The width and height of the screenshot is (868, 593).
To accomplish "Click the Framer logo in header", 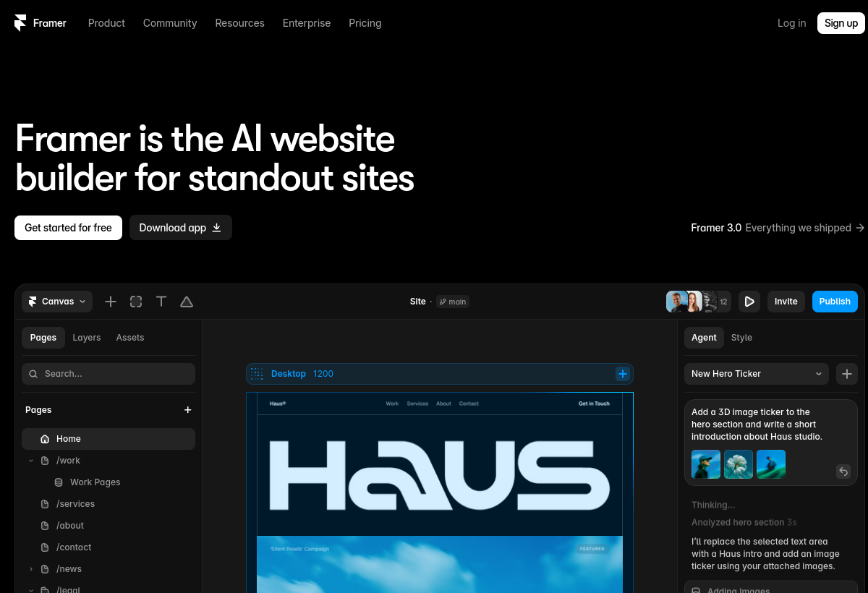I will (41, 23).
